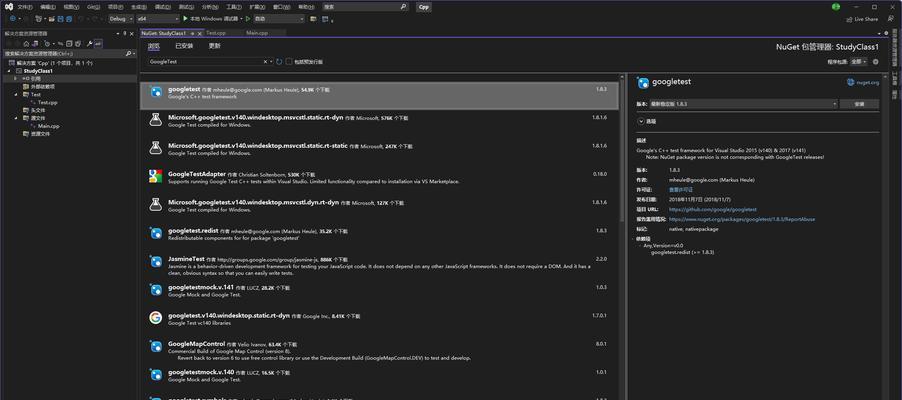Open the 编辑 menu
902x400 pixels.
pos(48,7)
